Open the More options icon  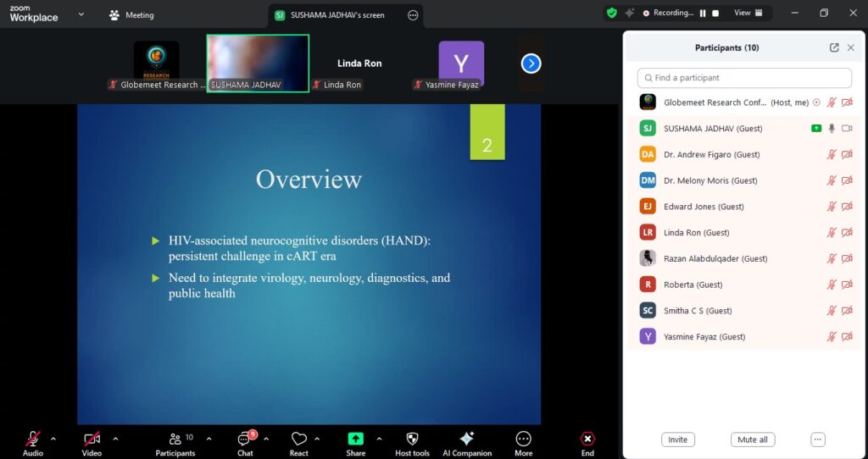tap(523, 439)
